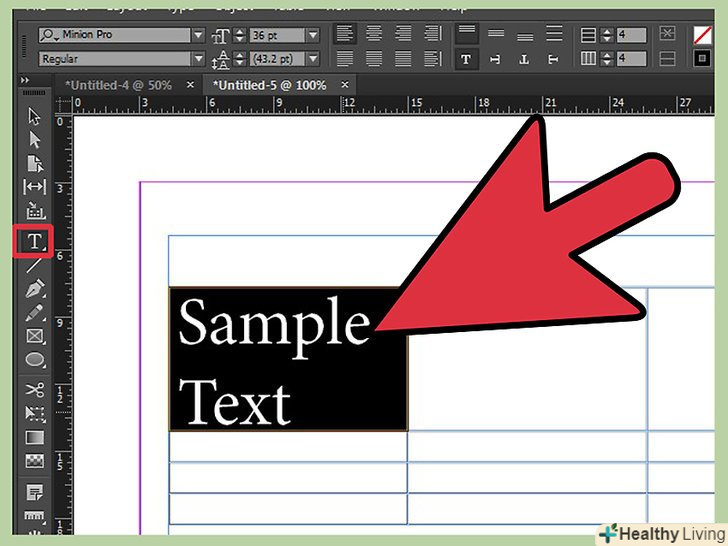The image size is (728, 546).
Task: Click the leading stepper arrows
Action: [x=240, y=59]
